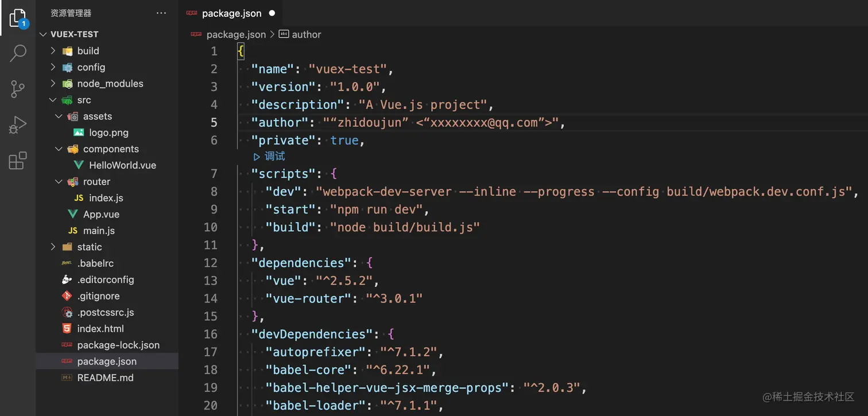Click the markdown icon for README.md
Image resolution: width=868 pixels, height=416 pixels.
[x=67, y=378]
